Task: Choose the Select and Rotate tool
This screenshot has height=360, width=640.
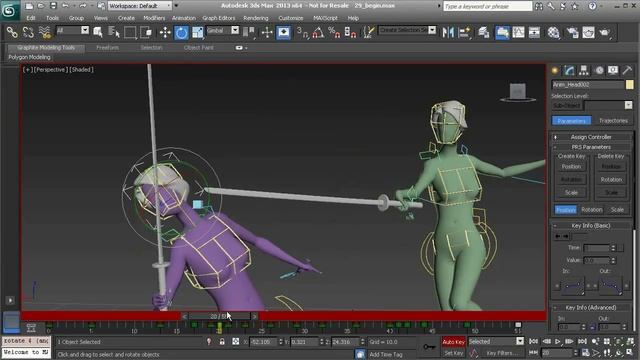Action: (181, 32)
